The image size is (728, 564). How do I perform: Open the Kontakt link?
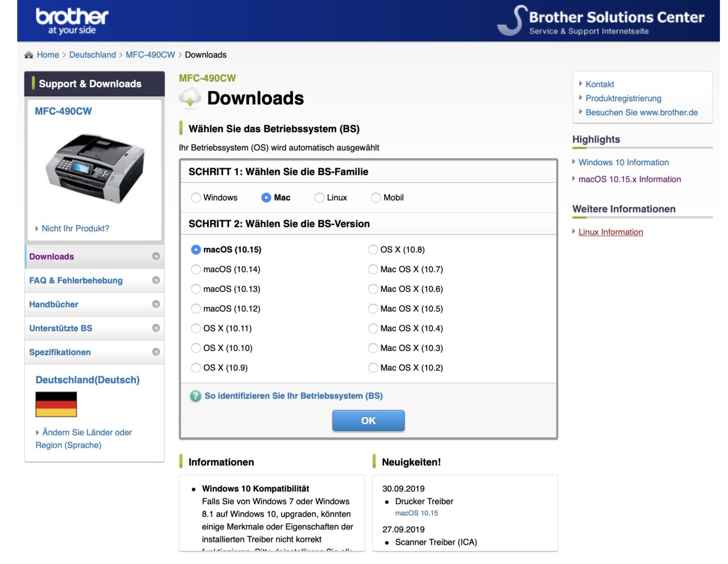[x=600, y=84]
